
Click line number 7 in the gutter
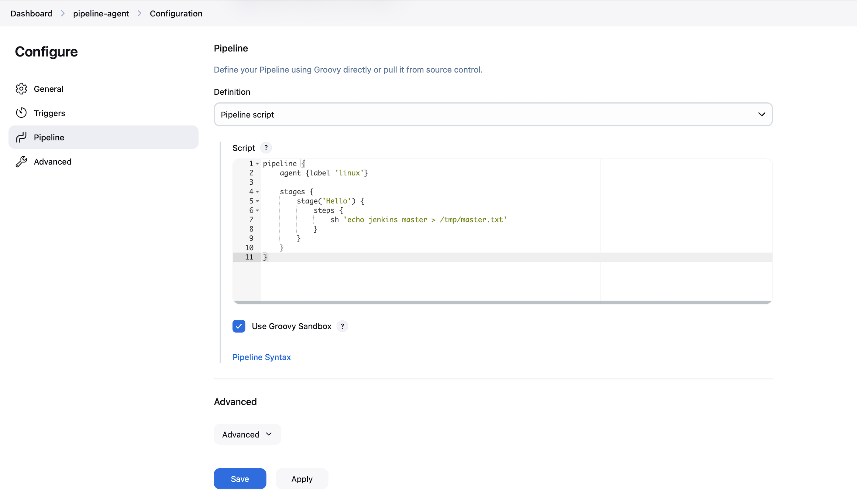pos(251,220)
